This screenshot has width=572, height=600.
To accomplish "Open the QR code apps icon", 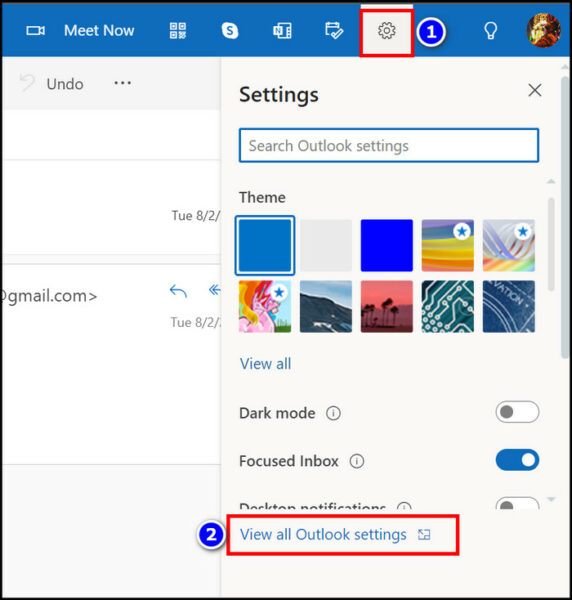I will (178, 30).
